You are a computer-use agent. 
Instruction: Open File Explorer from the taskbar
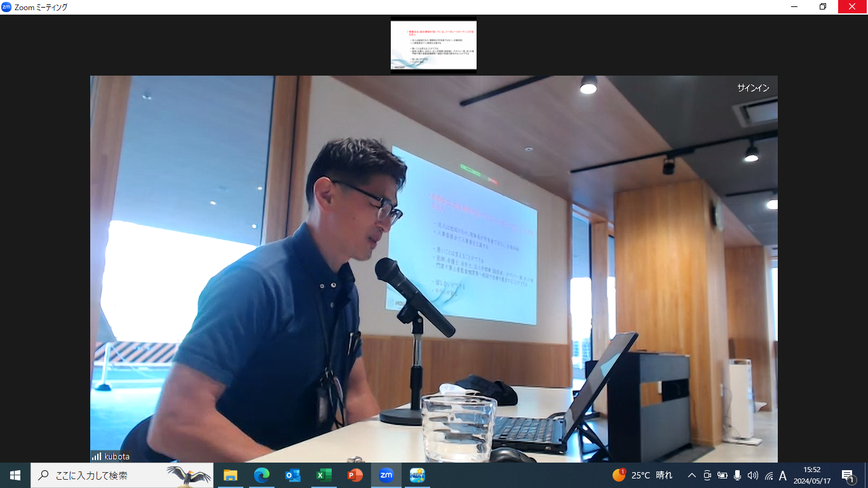point(230,475)
